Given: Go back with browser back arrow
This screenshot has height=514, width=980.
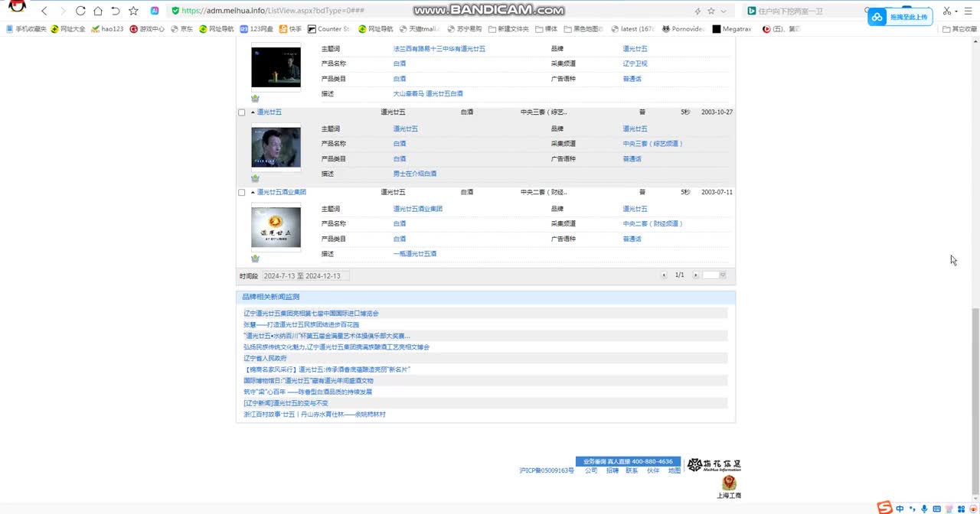Looking at the screenshot, I should (x=44, y=11).
